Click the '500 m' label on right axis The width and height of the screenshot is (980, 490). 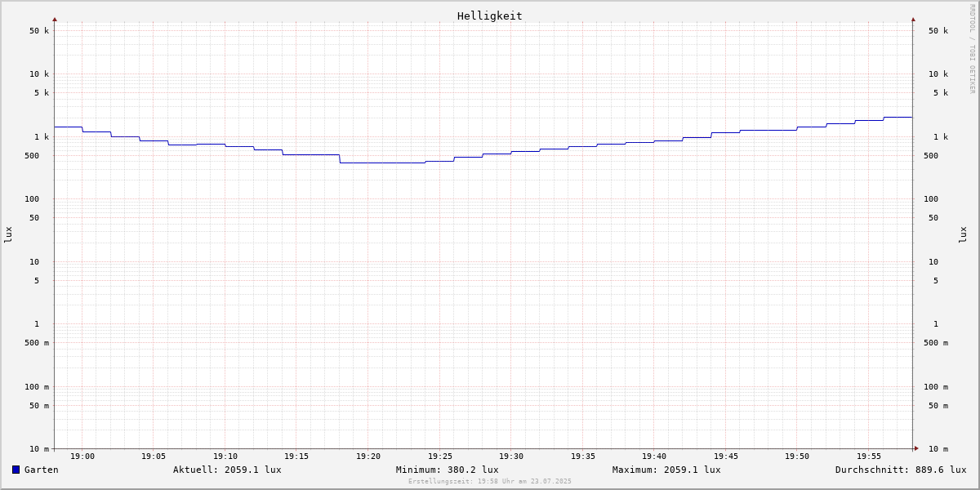pos(936,343)
